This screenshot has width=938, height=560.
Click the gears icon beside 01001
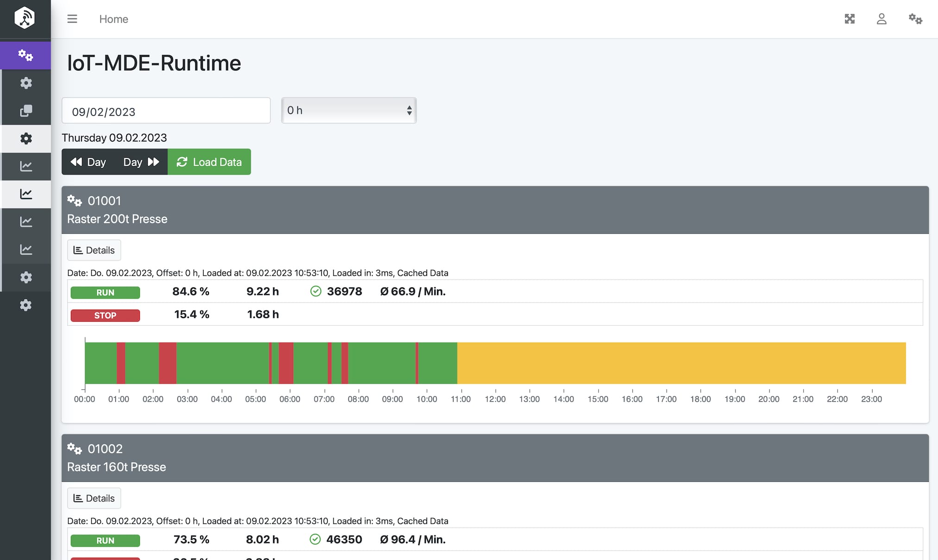tap(75, 201)
